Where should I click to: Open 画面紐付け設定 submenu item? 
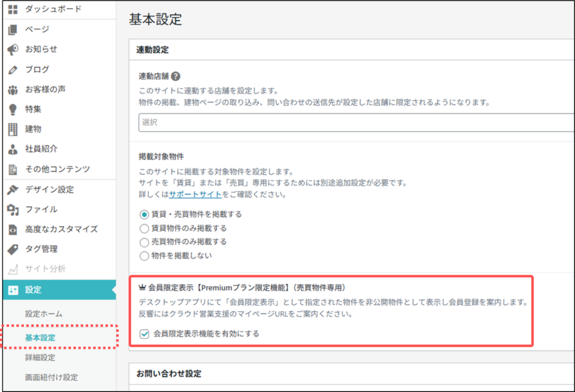pos(51,378)
